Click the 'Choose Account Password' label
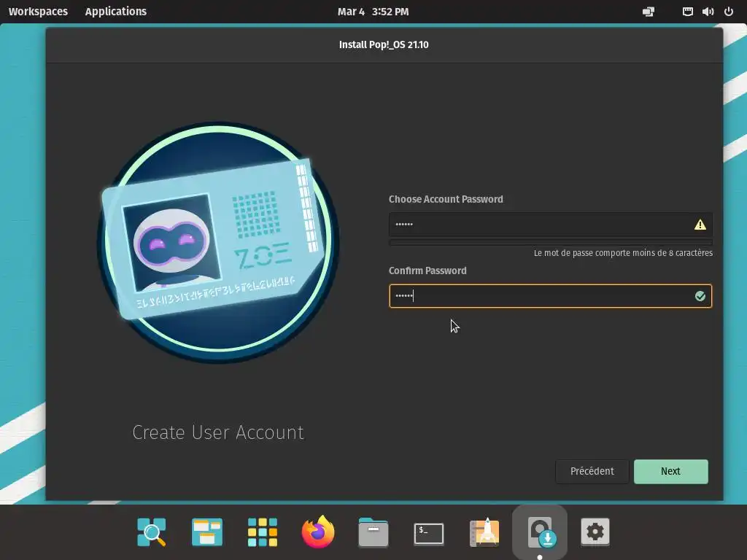747x560 pixels. pyautogui.click(x=446, y=199)
